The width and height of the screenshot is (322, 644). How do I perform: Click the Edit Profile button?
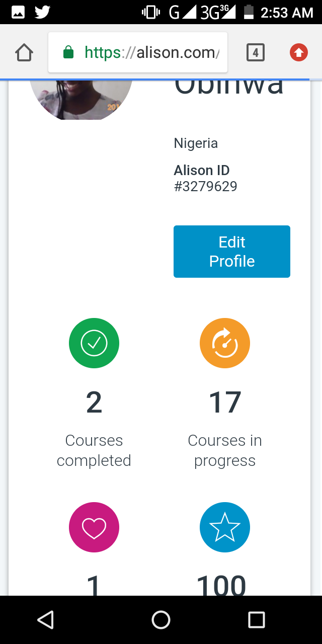coord(232,252)
